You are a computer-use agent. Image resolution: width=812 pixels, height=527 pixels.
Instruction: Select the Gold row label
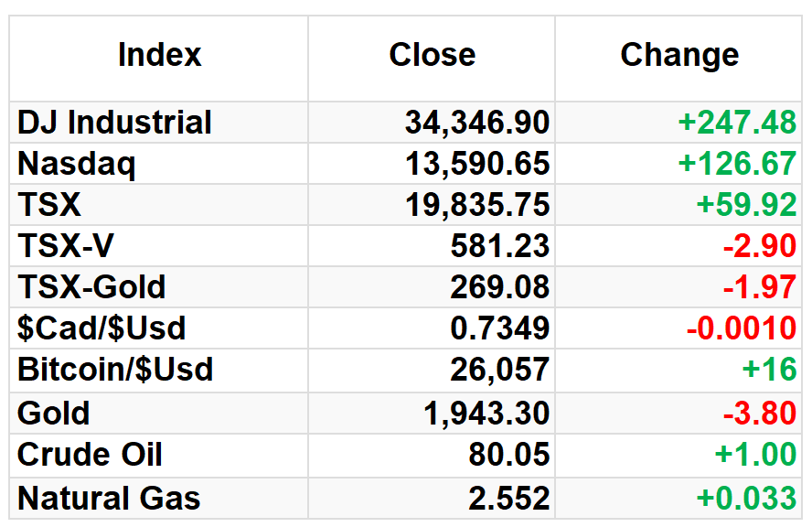point(53,413)
